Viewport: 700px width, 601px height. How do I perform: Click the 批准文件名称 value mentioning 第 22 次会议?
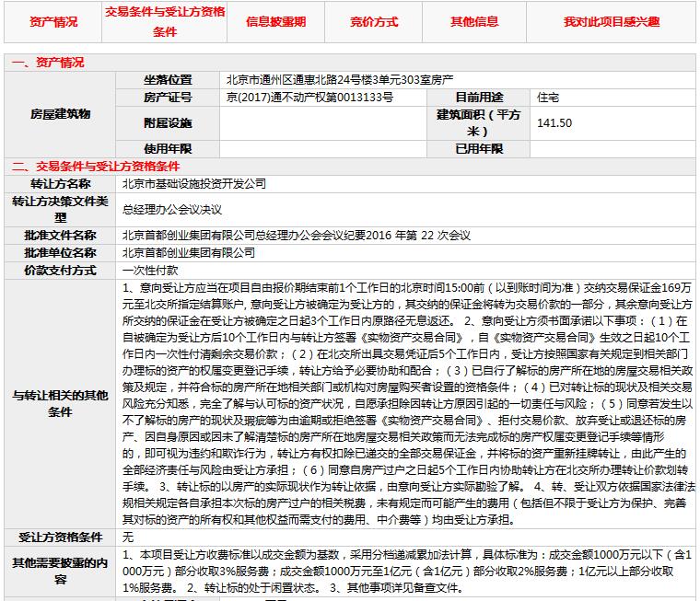296,236
